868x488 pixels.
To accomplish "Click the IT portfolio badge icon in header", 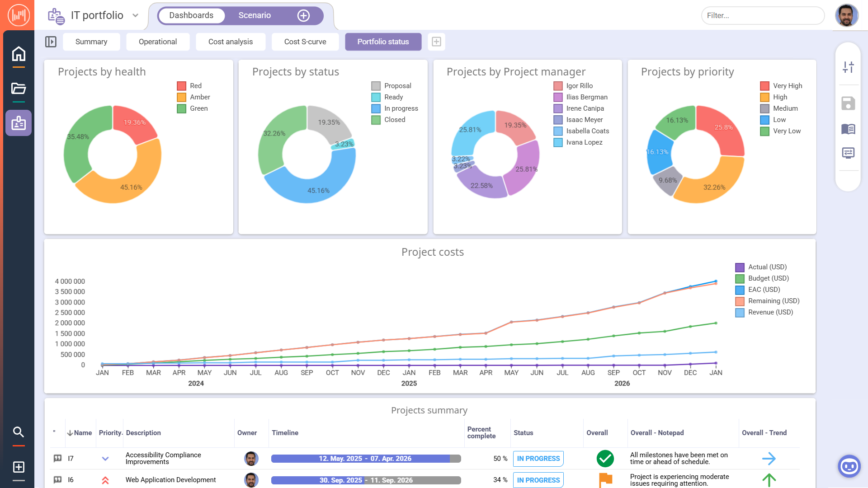I will pos(56,16).
